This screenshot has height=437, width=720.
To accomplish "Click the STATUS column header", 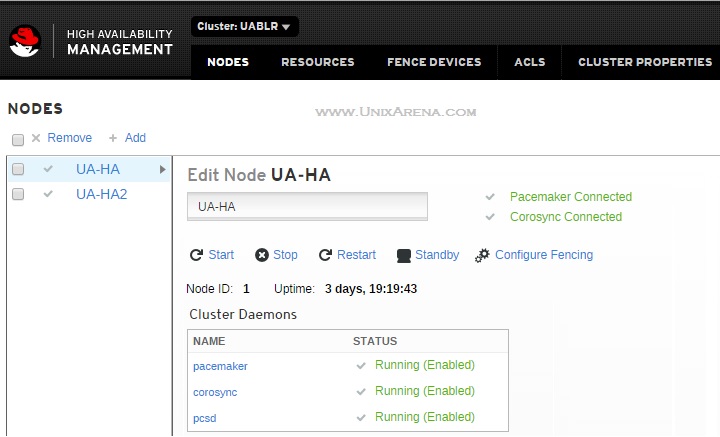I will [x=375, y=341].
